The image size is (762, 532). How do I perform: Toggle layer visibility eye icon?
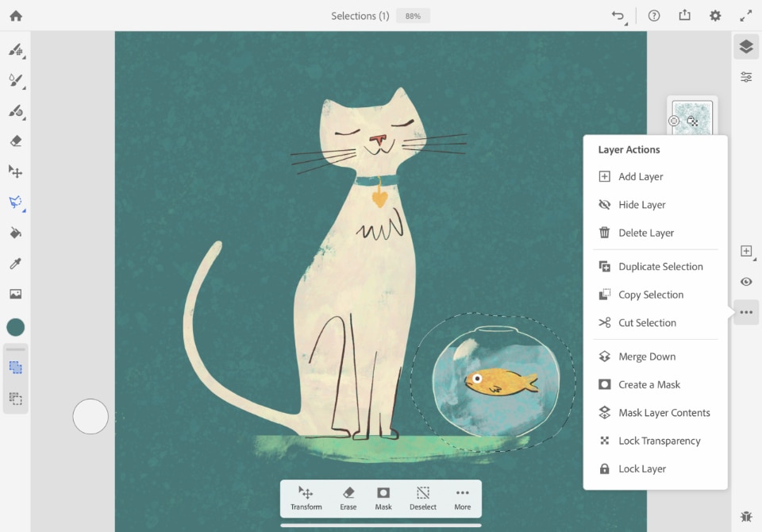746,282
